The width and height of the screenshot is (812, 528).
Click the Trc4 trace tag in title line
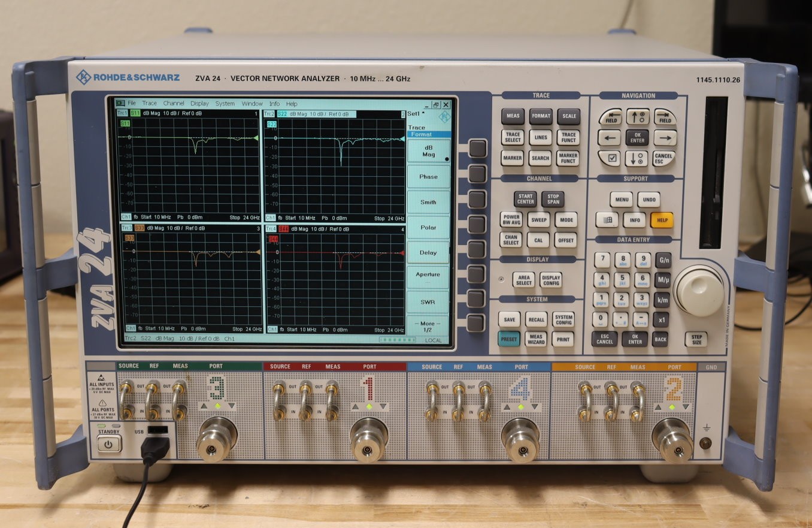pos(271,229)
